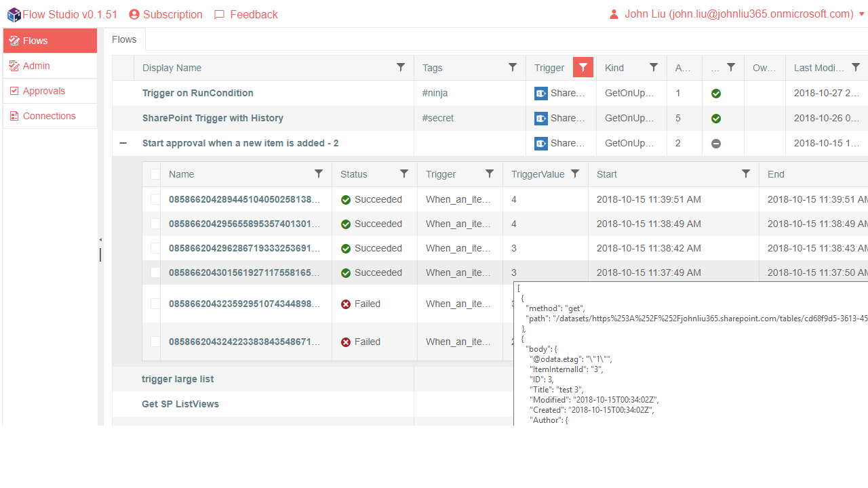The height and width of the screenshot is (488, 868).
Task: Sort by the Display Name column header
Action: coord(172,68)
